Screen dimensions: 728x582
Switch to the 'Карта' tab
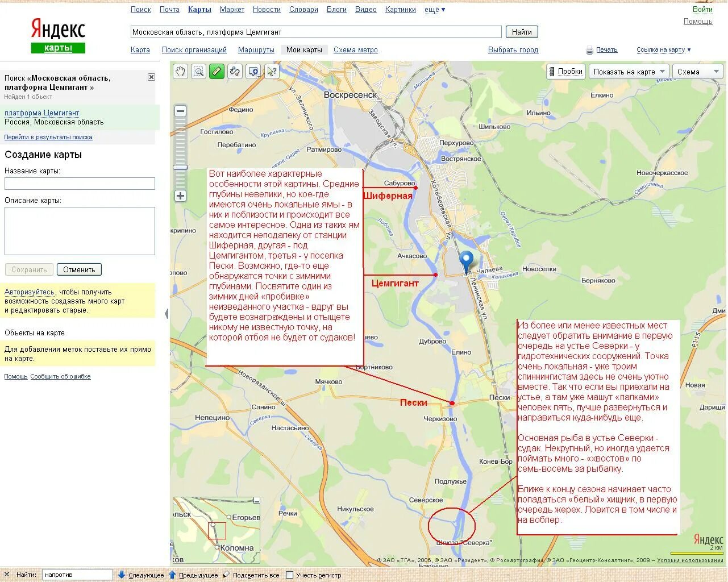coord(140,50)
